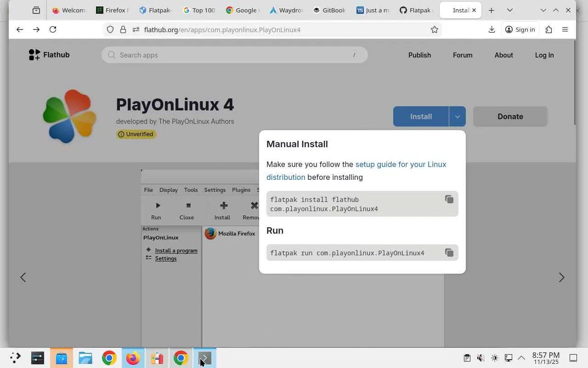Reload the Flathub page
This screenshot has height=368, width=588.
pos(53,29)
